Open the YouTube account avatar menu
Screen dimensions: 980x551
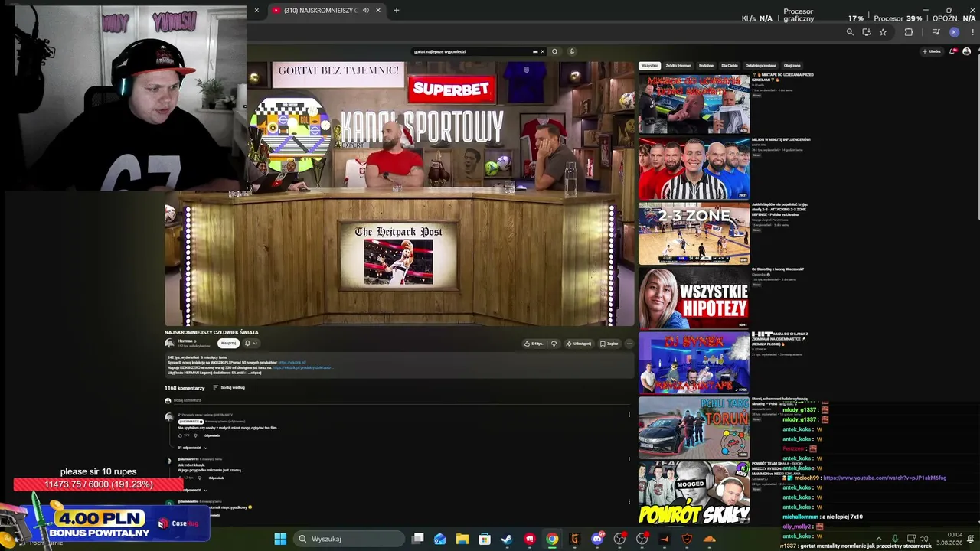pos(966,51)
